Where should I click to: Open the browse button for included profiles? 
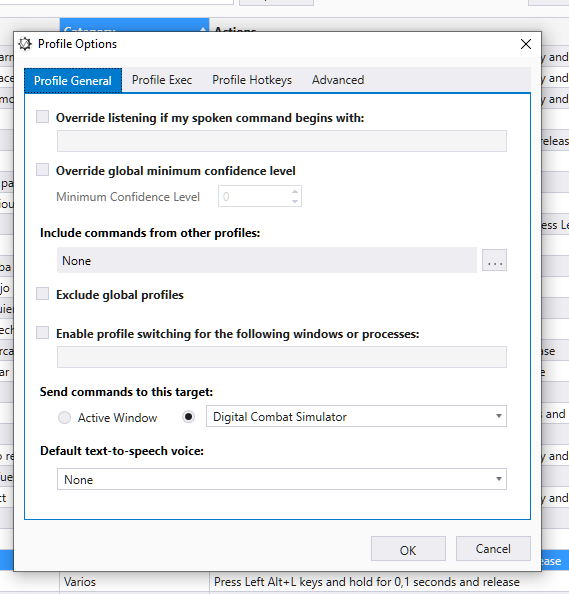tap(494, 260)
